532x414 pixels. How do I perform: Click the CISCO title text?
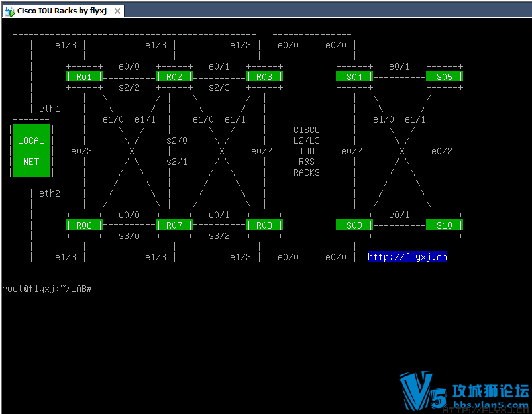point(307,130)
